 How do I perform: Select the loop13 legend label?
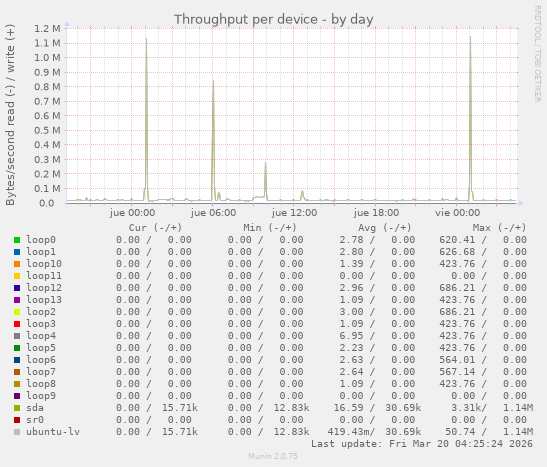point(44,300)
